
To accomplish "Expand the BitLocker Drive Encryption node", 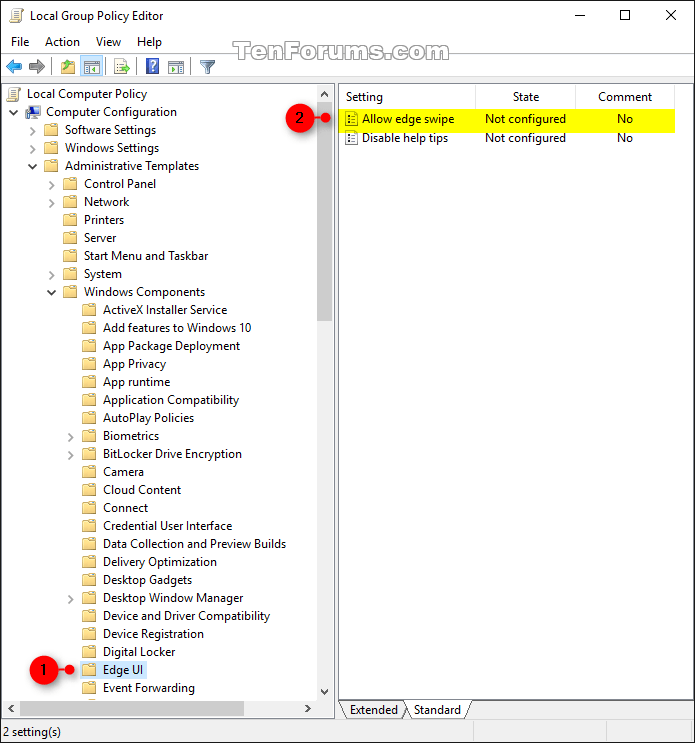I will point(71,454).
